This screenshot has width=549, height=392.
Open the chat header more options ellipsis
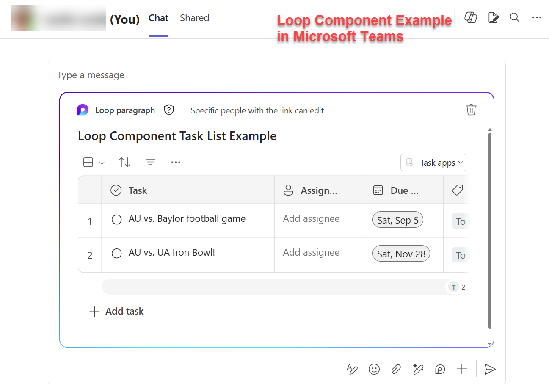point(537,17)
